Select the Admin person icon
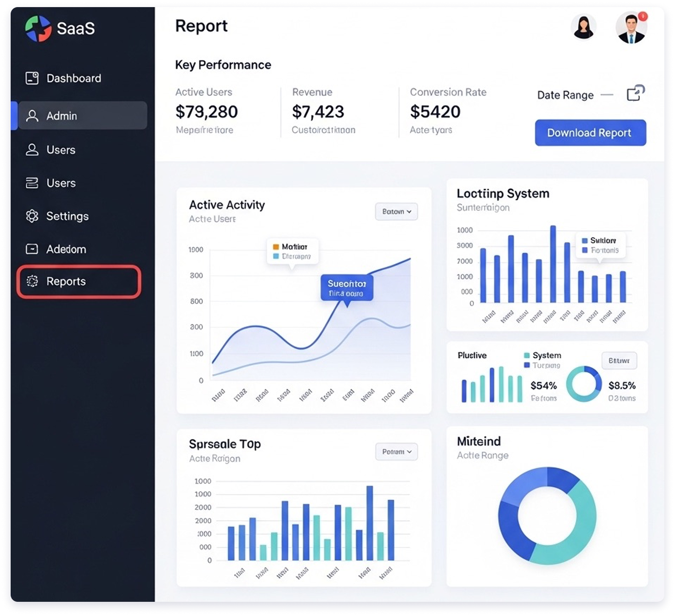 tap(32, 116)
